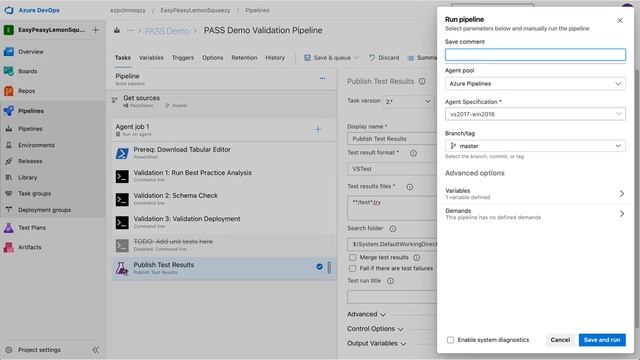The width and height of the screenshot is (640, 360).
Task: Switch to the Tasks tab
Action: (122, 58)
